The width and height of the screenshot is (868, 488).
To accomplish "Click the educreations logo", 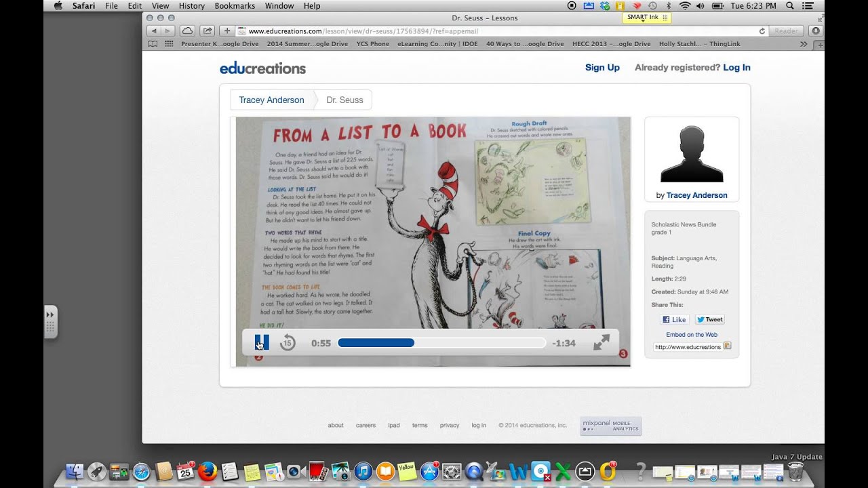I will [x=262, y=68].
